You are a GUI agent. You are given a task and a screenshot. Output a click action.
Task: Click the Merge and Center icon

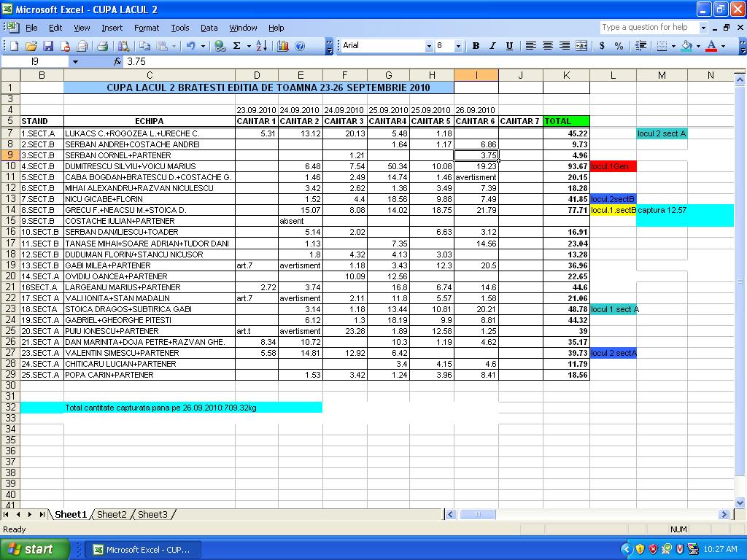point(581,46)
